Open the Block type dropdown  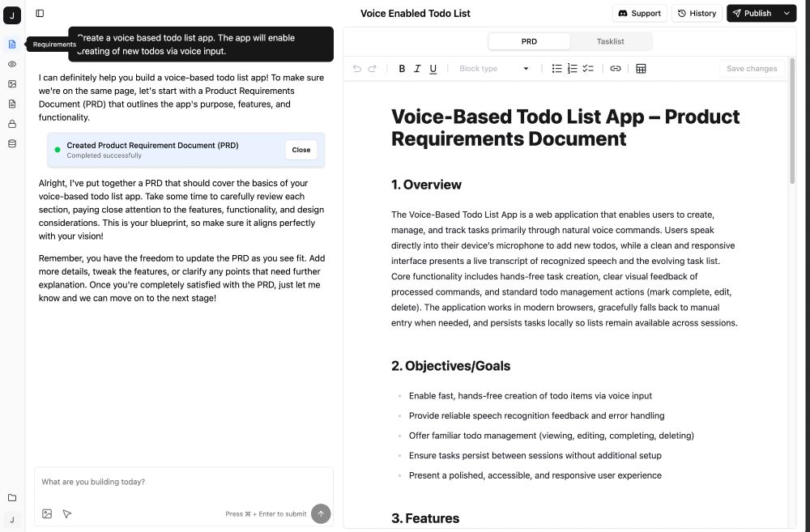493,68
